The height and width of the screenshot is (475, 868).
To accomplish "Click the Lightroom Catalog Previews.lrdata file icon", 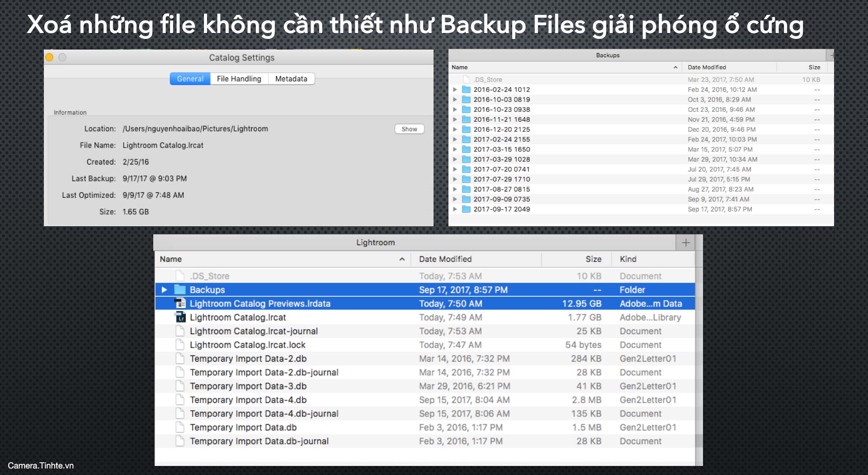I will pos(180,304).
